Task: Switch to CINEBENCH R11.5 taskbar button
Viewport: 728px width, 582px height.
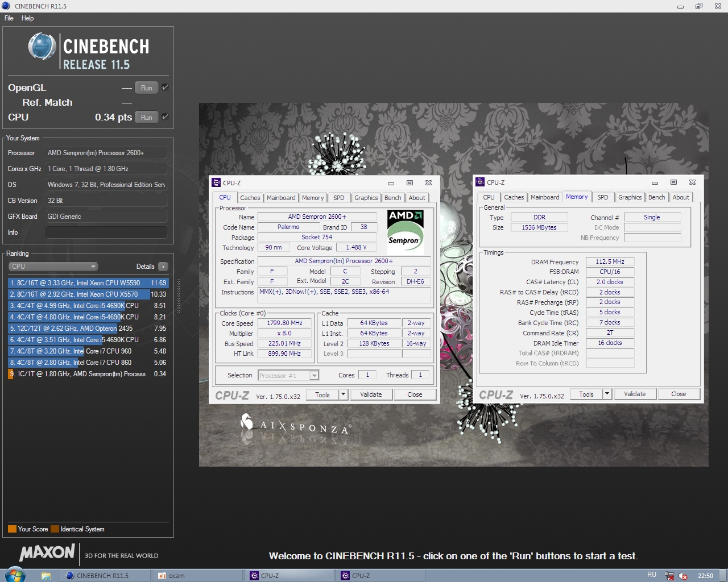Action: click(105, 575)
